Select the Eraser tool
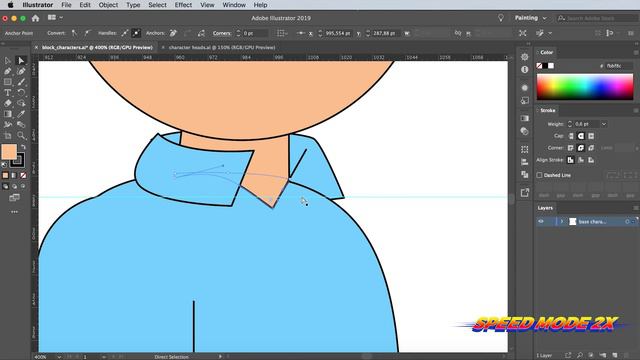Screen dimensions: 640x360 (x=7, y=103)
